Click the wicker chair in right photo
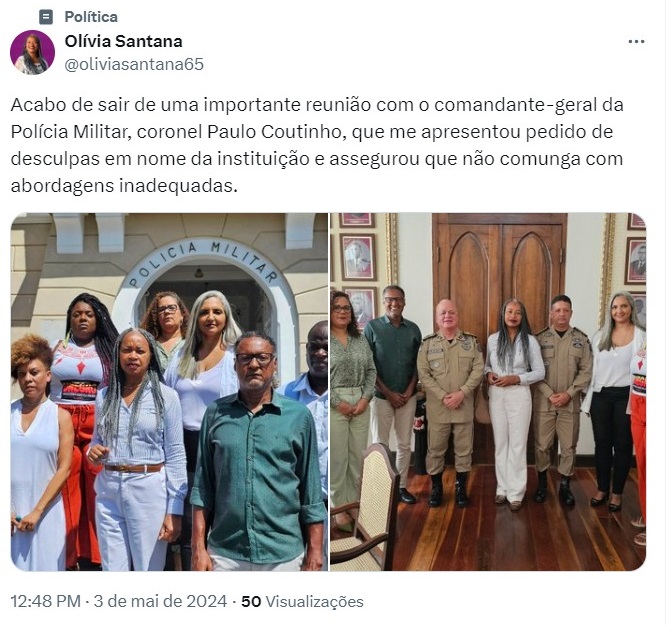The image size is (667, 625). click(x=366, y=506)
